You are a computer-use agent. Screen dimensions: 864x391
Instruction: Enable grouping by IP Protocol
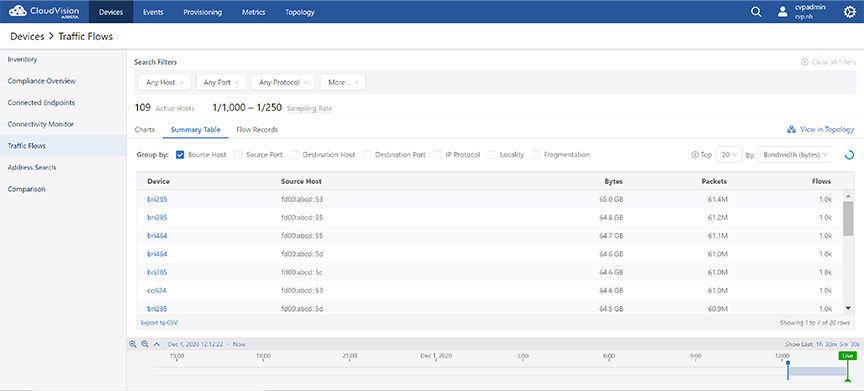click(438, 155)
